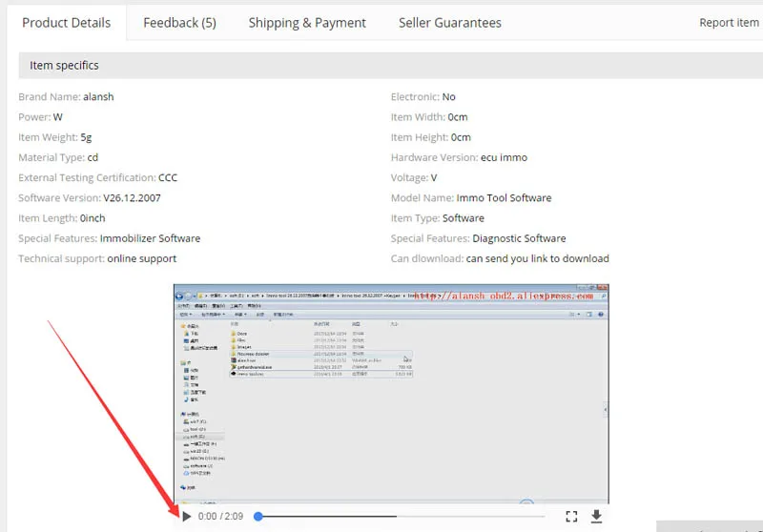Select Special Features value Diagnostic Software

[519, 238]
